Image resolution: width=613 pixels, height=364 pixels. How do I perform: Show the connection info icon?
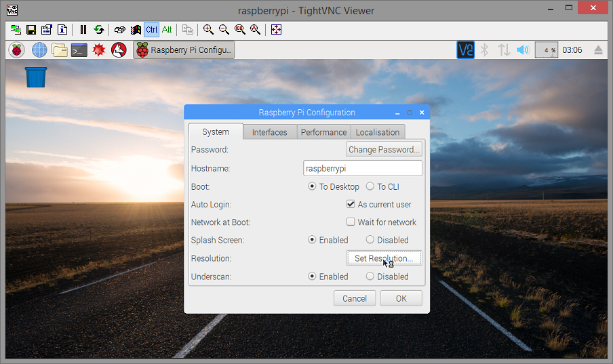62,30
